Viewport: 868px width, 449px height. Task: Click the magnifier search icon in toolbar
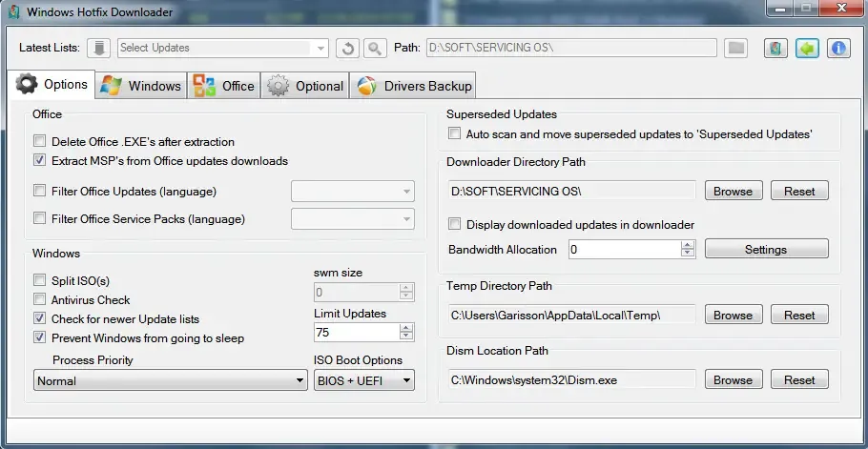point(375,48)
